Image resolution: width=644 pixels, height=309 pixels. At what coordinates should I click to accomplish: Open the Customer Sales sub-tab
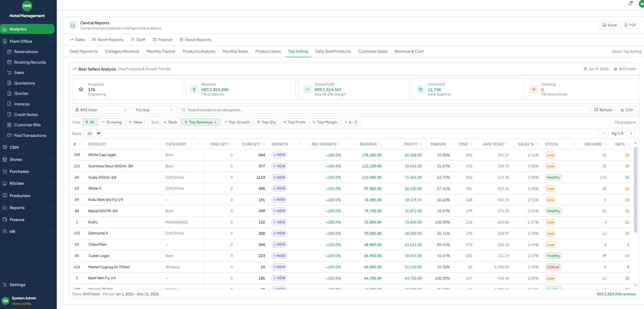click(x=373, y=51)
